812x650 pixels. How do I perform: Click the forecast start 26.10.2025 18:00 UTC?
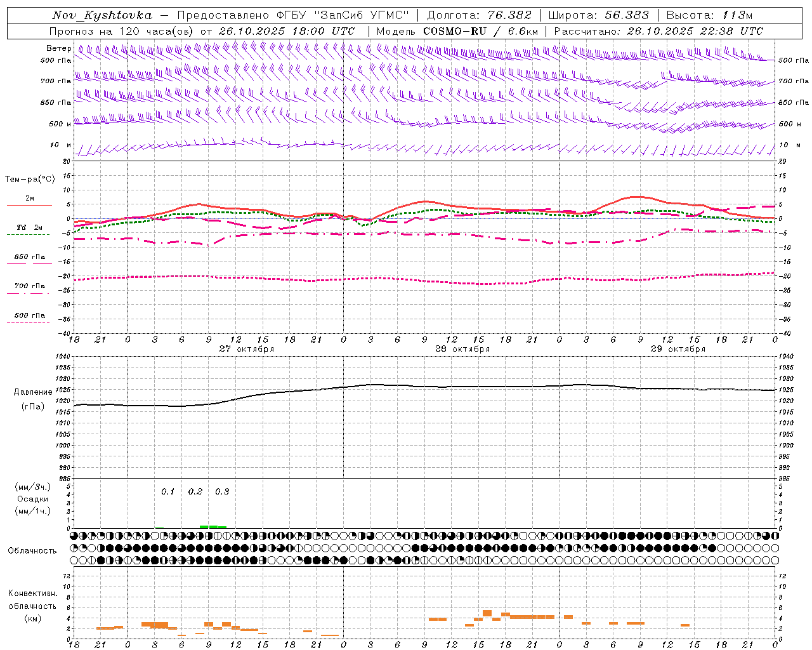click(287, 31)
